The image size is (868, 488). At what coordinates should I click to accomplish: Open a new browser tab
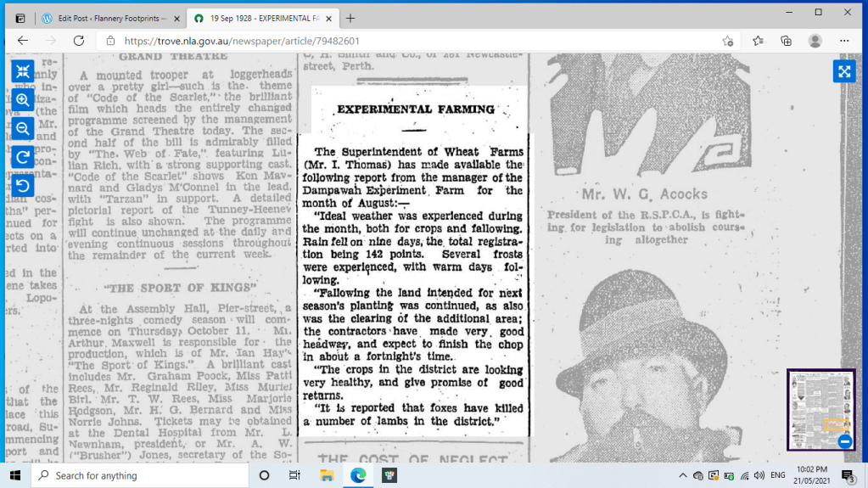[x=350, y=18]
